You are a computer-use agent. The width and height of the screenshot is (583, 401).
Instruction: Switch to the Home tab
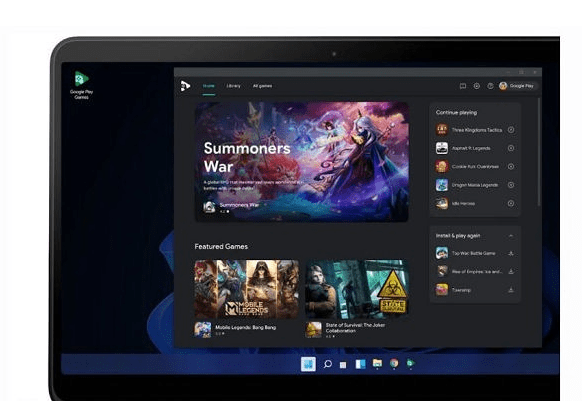209,86
